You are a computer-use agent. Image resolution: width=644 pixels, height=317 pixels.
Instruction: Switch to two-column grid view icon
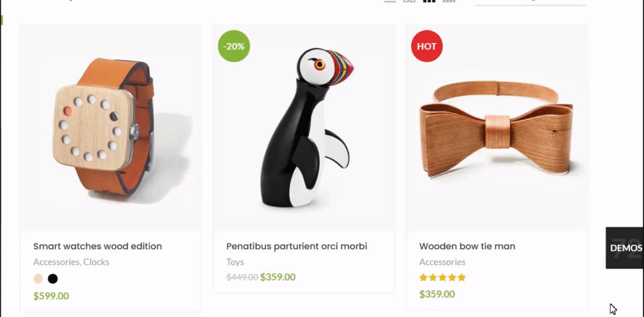coord(409,1)
